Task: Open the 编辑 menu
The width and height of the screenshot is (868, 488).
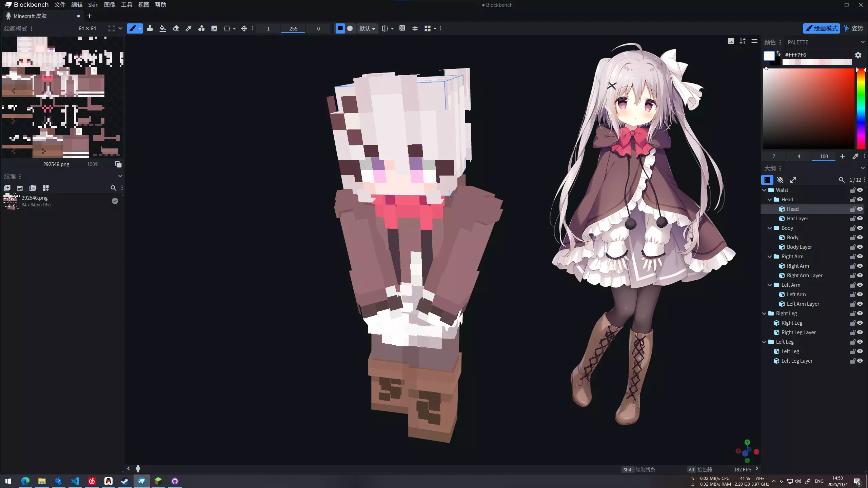Action: click(77, 5)
